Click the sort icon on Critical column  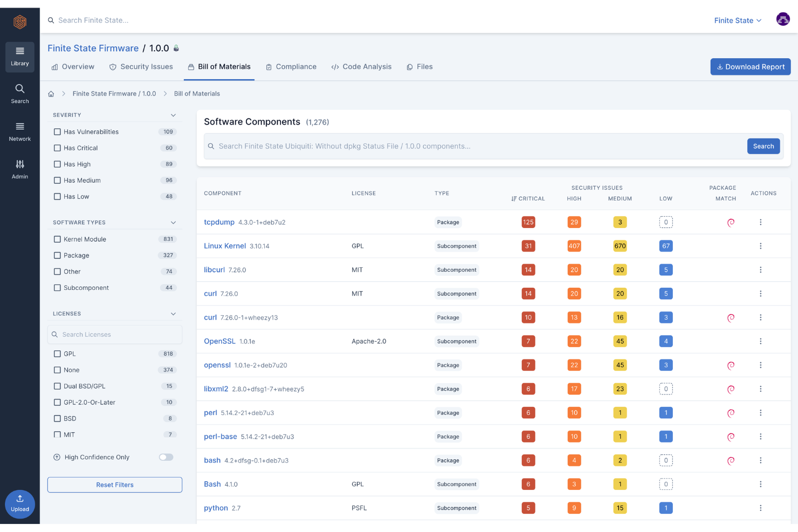pyautogui.click(x=514, y=199)
